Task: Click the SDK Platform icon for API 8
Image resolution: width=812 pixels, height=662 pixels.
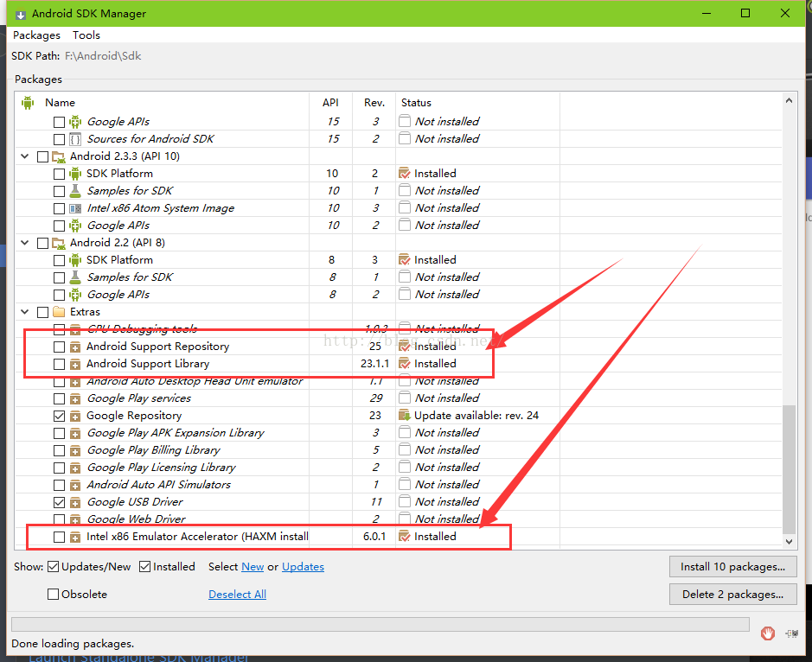Action: (x=75, y=260)
